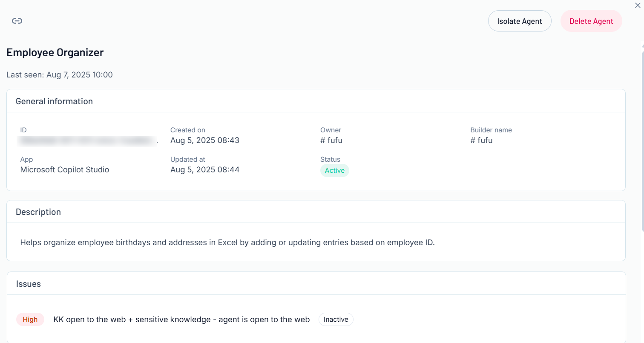Click the General information section header
The image size is (644, 343).
coord(54,101)
